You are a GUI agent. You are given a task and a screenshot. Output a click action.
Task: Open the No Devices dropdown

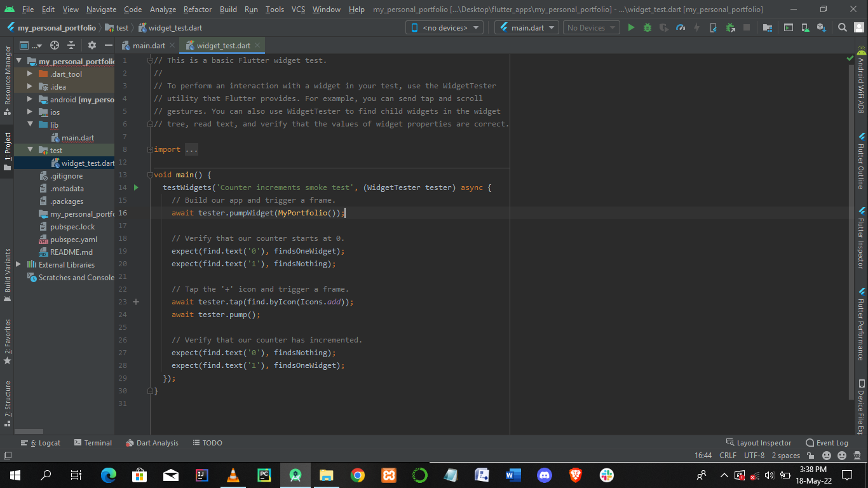click(x=592, y=27)
